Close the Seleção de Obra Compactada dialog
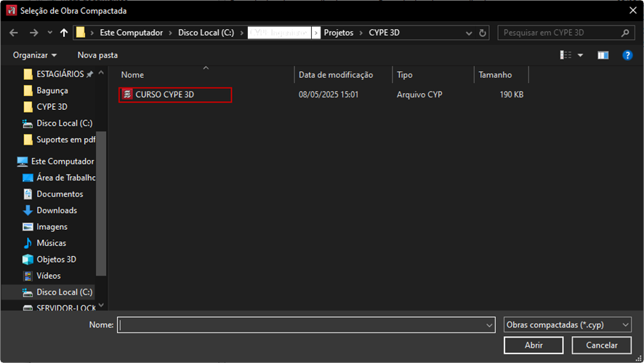The width and height of the screenshot is (644, 363). click(x=633, y=11)
